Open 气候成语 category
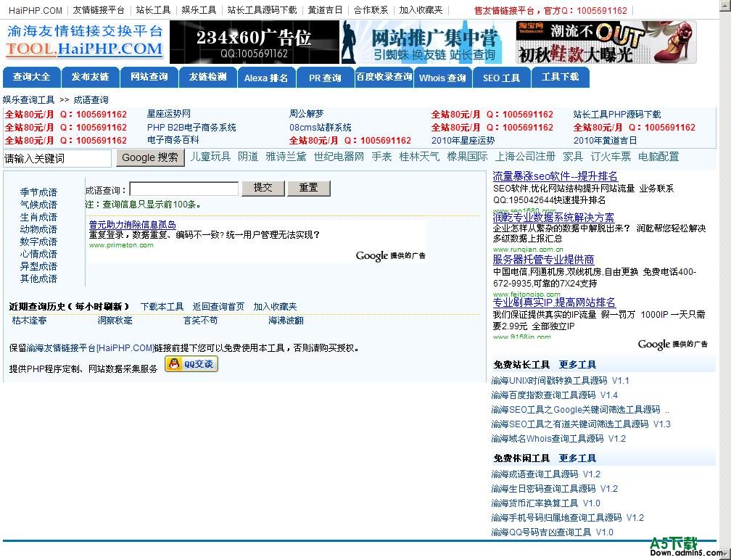This screenshot has height=560, width=731. click(x=38, y=205)
